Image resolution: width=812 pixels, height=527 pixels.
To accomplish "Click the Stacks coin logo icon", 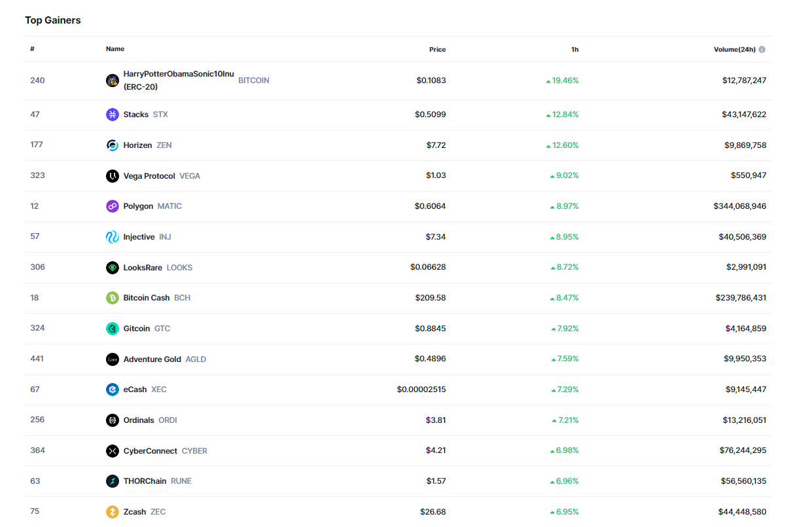I will coord(113,115).
